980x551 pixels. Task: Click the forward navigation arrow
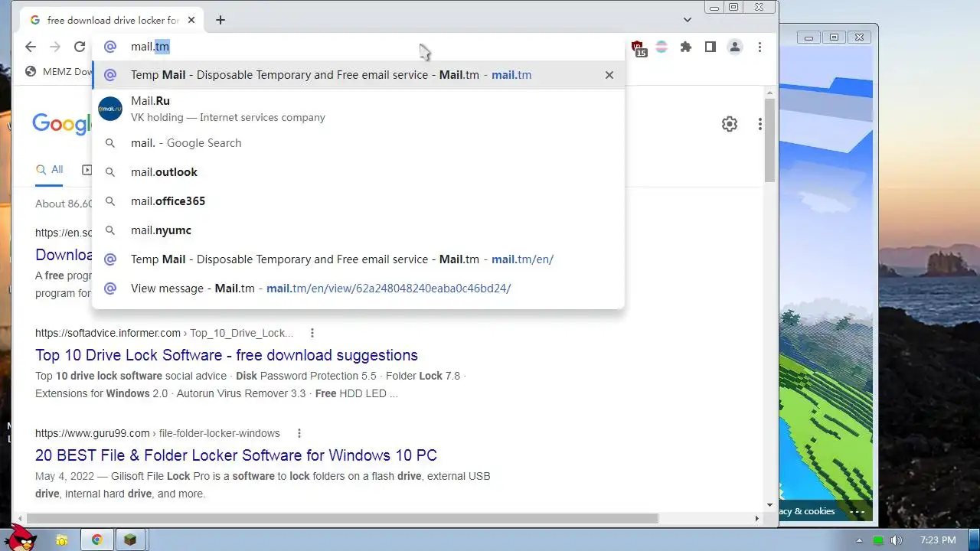(x=55, y=47)
